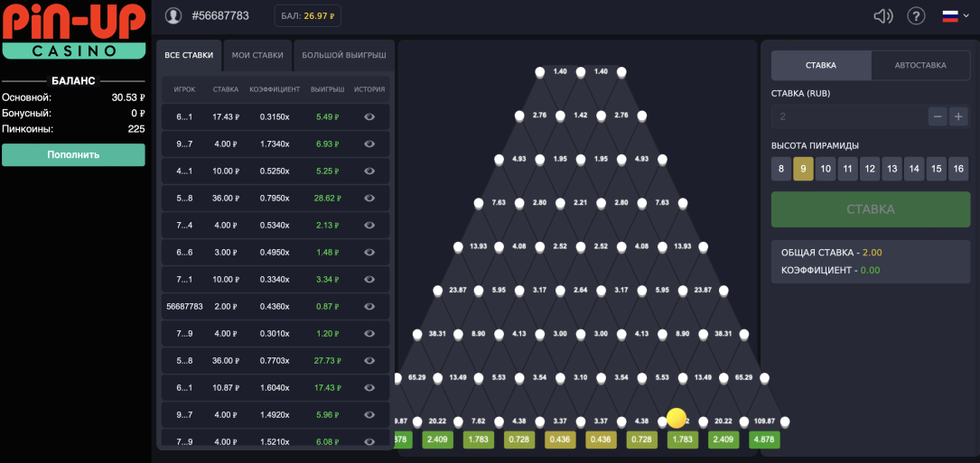
Task: Open help via question mark icon
Action: [x=916, y=15]
